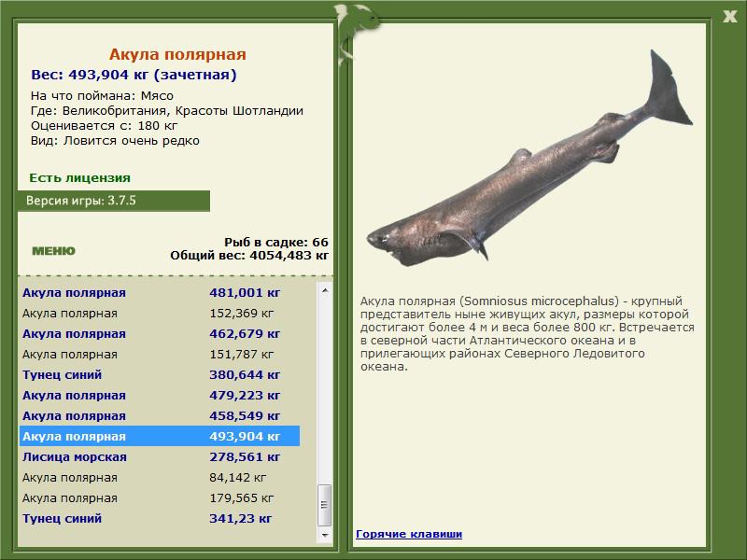Click the Где: Великобритания, Красоты Шотландии line
Screen dimensions: 747x560
(167, 111)
